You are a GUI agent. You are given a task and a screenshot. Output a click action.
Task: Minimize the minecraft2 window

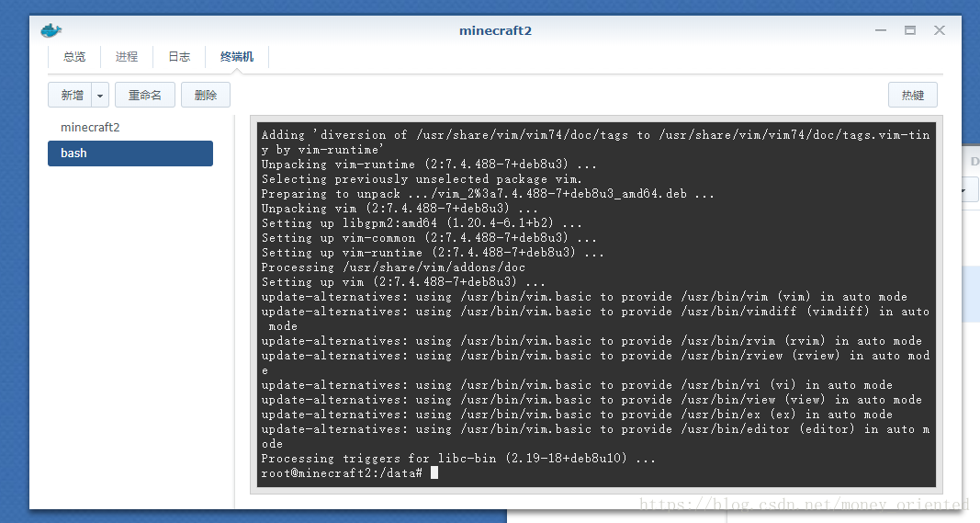tap(881, 30)
